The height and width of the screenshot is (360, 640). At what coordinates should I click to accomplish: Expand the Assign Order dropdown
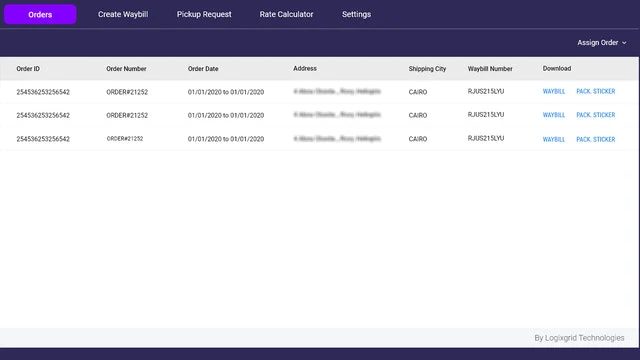(x=602, y=42)
